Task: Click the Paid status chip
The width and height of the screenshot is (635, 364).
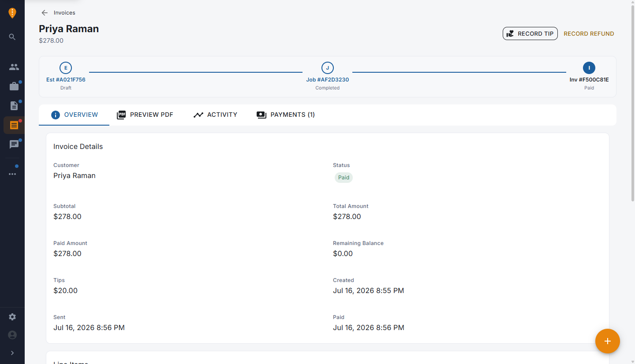Action: pyautogui.click(x=344, y=178)
